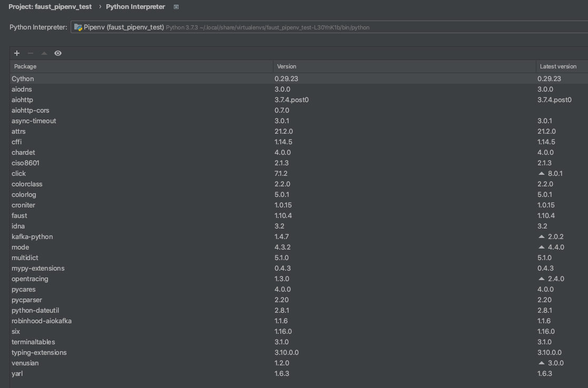Open the Python Interpreter combo box
The height and width of the screenshot is (388, 588).
point(329,27)
